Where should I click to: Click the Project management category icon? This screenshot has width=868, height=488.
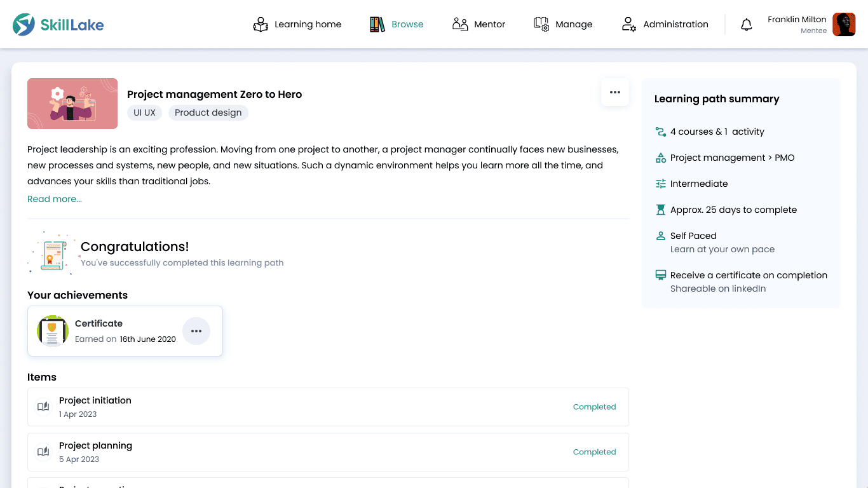pyautogui.click(x=661, y=158)
